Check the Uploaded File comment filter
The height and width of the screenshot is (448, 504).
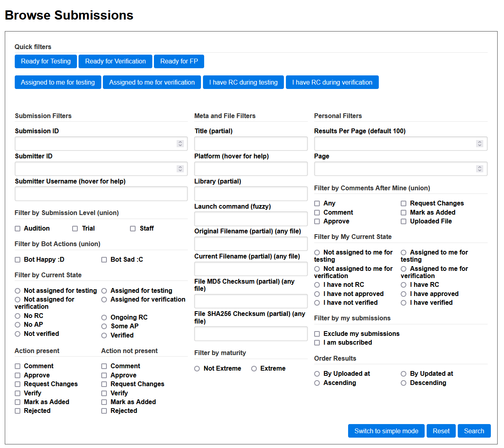coord(404,221)
